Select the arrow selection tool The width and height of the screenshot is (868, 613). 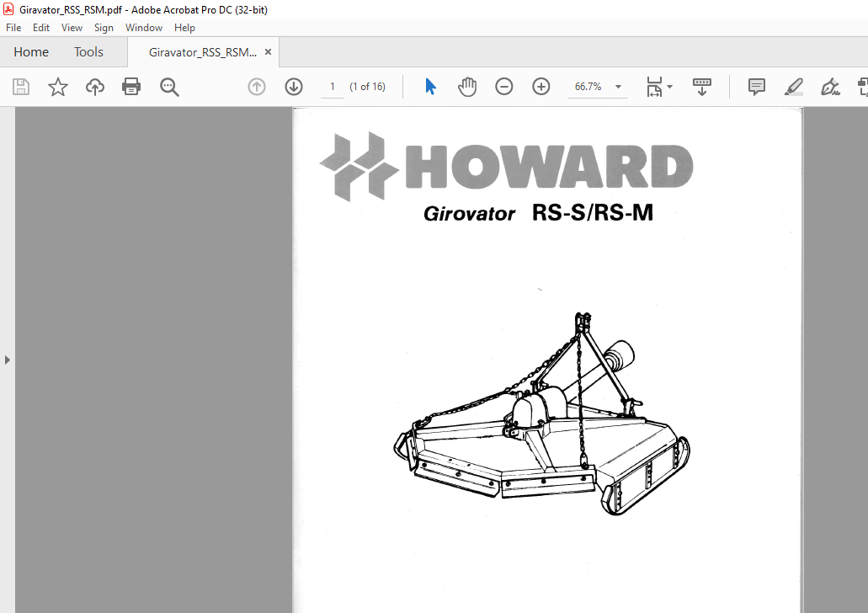coord(430,87)
